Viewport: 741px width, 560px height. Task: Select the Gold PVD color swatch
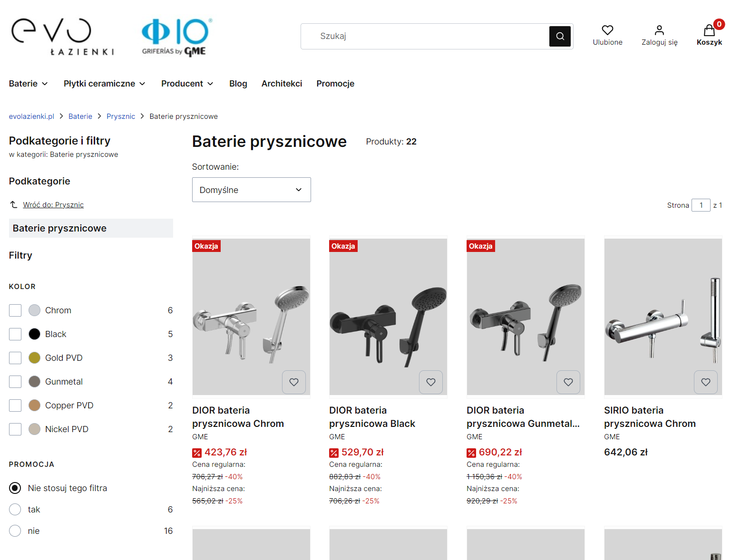click(x=34, y=357)
